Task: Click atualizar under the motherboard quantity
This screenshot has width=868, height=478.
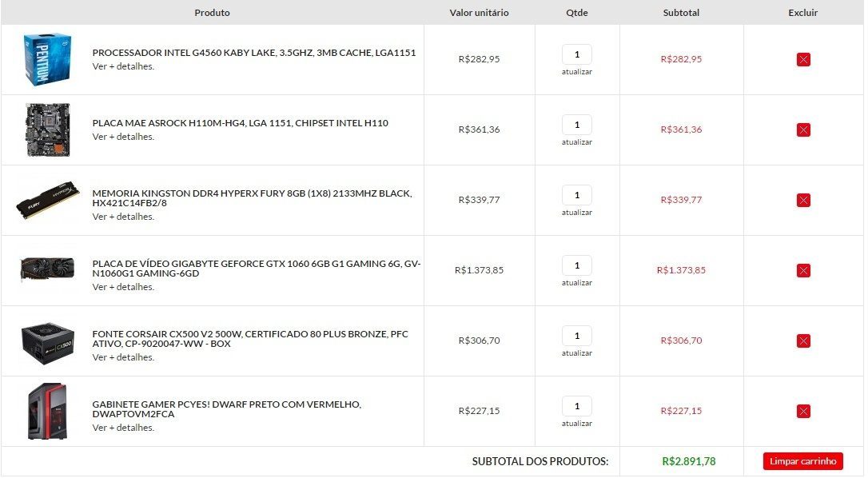Action: [x=577, y=142]
